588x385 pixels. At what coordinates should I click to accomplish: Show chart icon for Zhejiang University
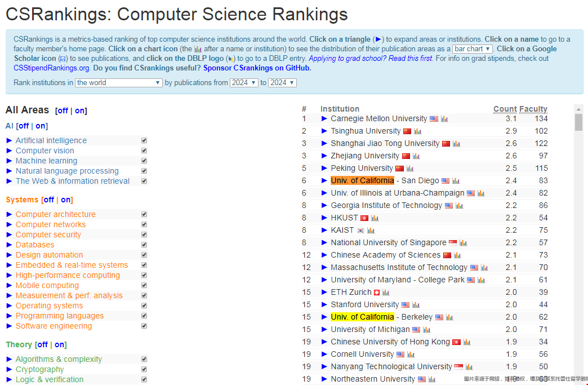416,156
